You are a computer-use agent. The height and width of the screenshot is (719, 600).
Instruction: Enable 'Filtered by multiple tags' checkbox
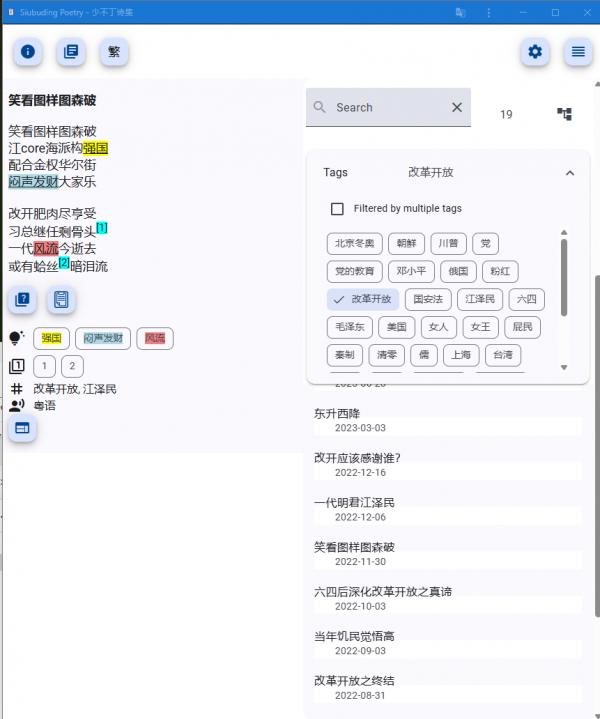tap(337, 209)
